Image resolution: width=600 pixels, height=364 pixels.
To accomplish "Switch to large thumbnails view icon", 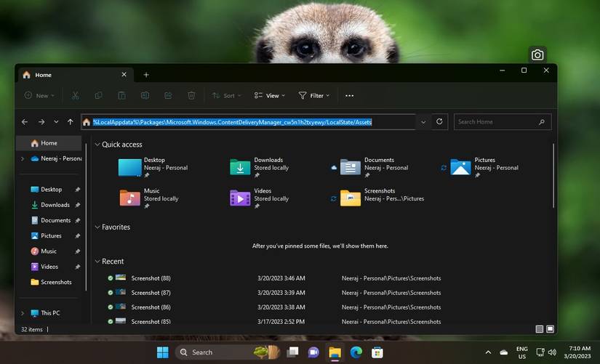I will (x=550, y=329).
